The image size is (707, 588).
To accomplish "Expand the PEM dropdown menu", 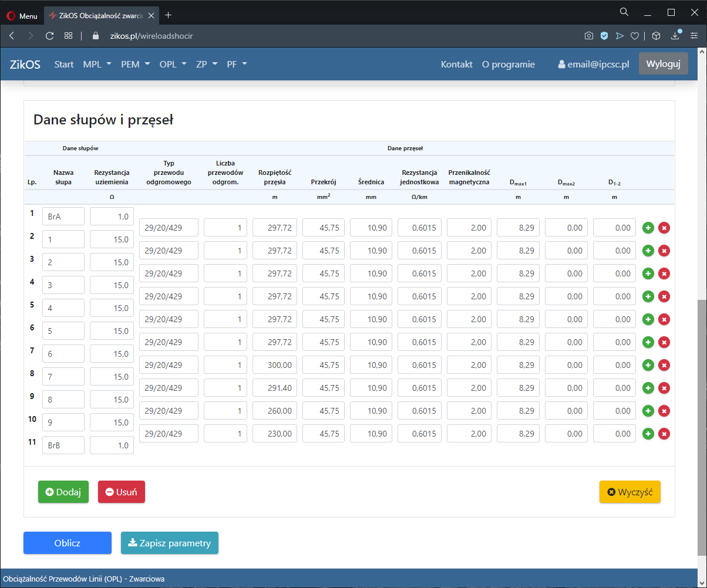I will coord(136,65).
